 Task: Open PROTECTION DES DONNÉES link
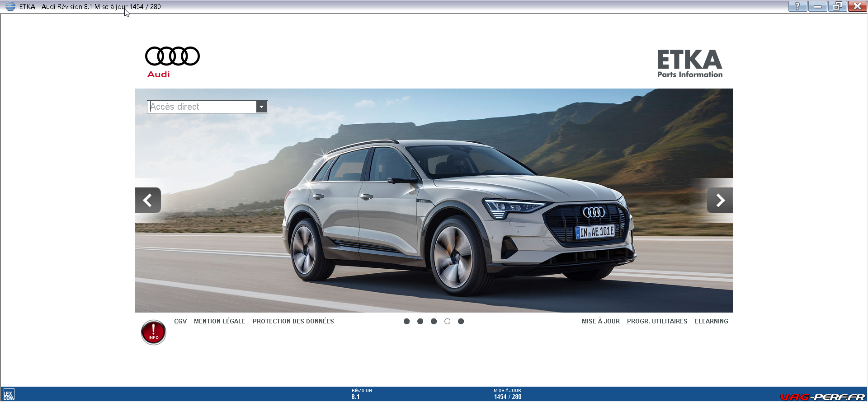coord(293,322)
